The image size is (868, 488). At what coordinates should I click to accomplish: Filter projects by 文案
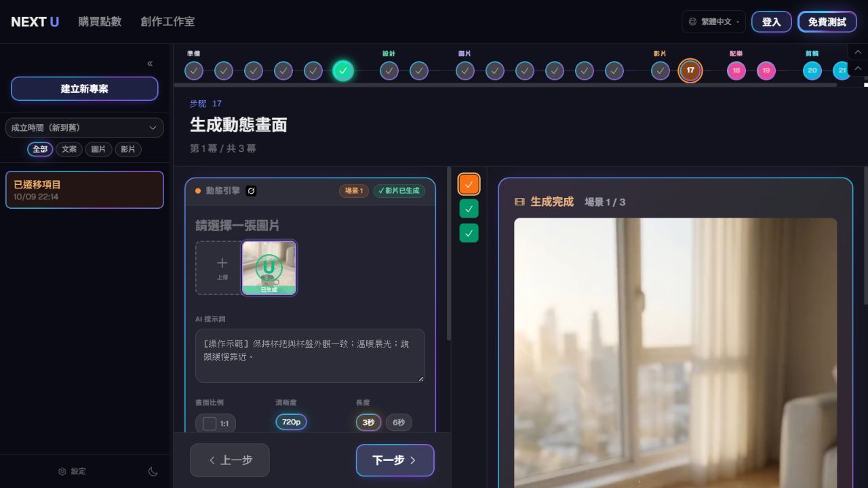point(69,149)
